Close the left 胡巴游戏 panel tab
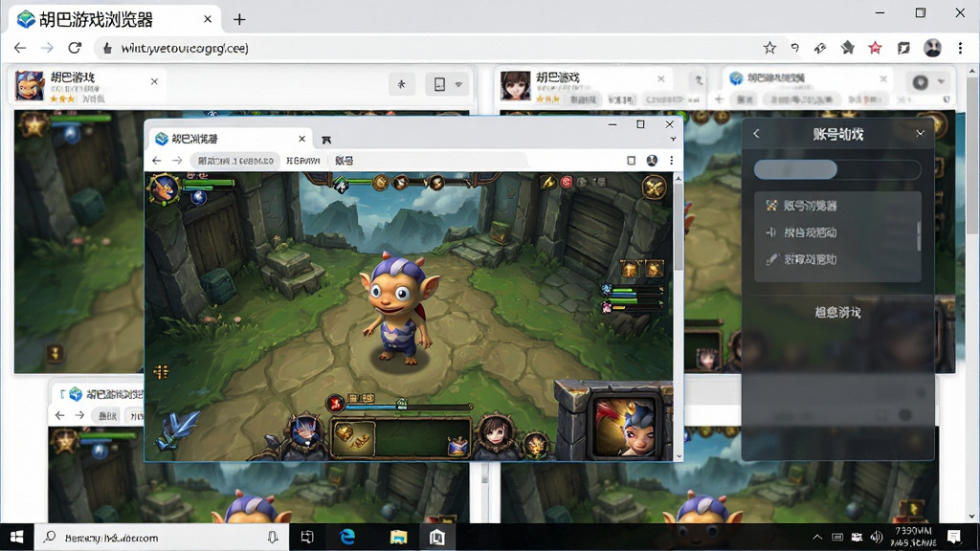This screenshot has width=980, height=551. click(x=154, y=81)
